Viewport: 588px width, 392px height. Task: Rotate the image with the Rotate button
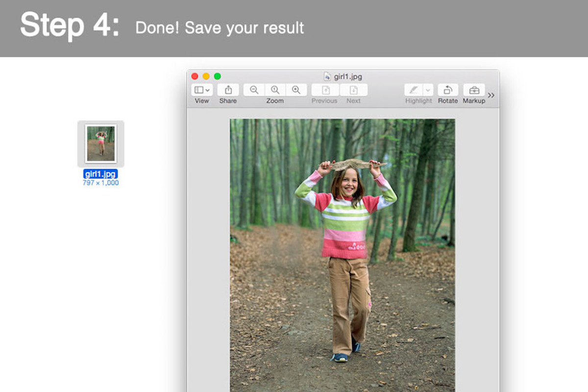point(448,90)
